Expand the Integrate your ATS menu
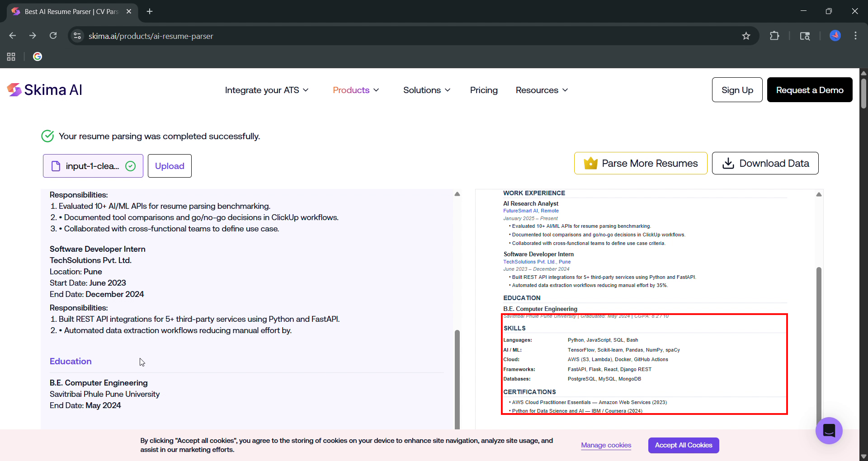 pos(267,90)
